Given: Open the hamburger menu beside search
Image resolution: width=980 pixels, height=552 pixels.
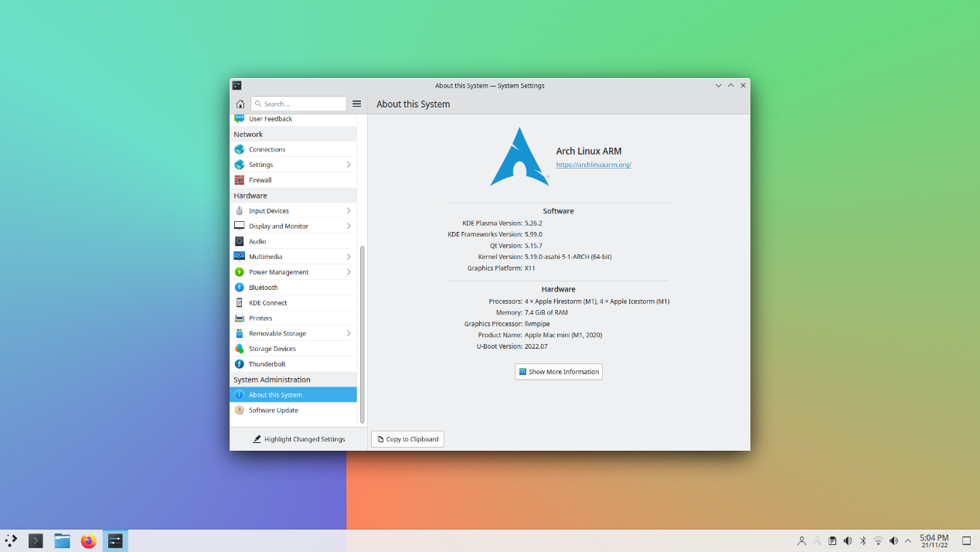Looking at the screenshot, I should coord(357,104).
